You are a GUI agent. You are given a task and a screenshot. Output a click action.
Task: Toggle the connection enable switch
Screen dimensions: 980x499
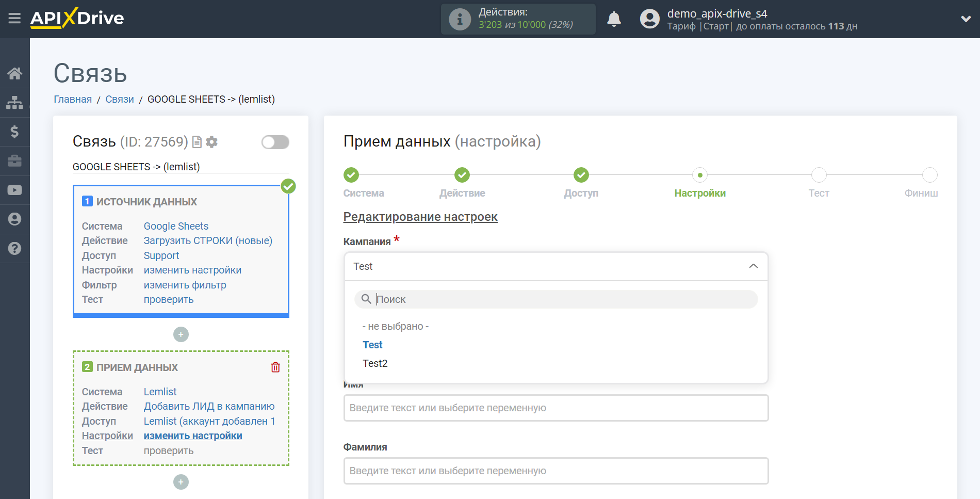275,142
